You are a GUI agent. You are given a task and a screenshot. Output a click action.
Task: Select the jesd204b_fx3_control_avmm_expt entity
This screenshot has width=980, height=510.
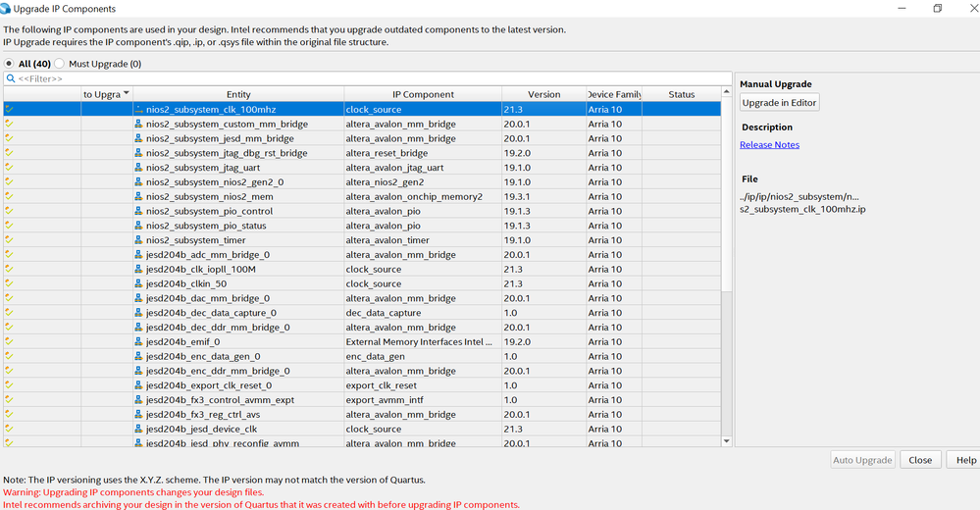(x=220, y=400)
